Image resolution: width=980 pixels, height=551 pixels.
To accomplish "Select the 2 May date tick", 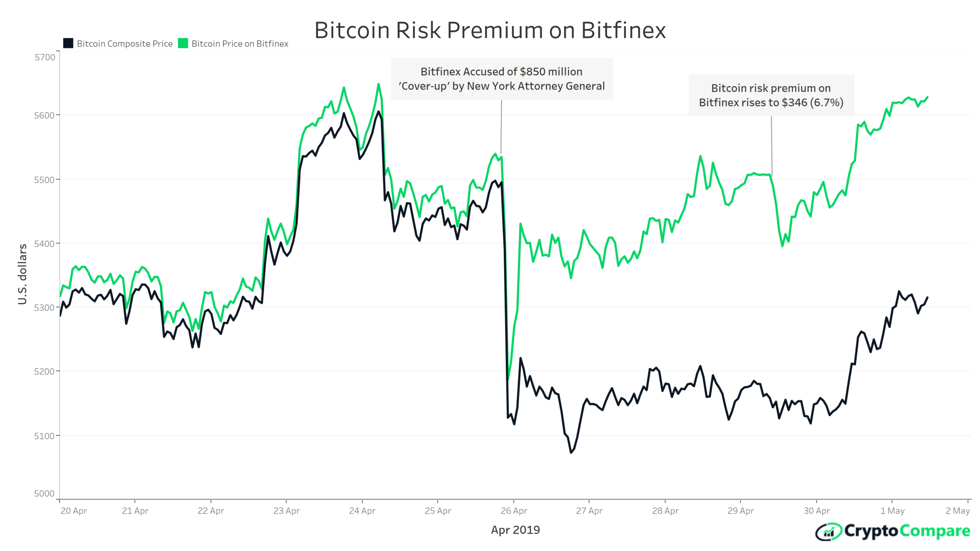I will [x=957, y=511].
